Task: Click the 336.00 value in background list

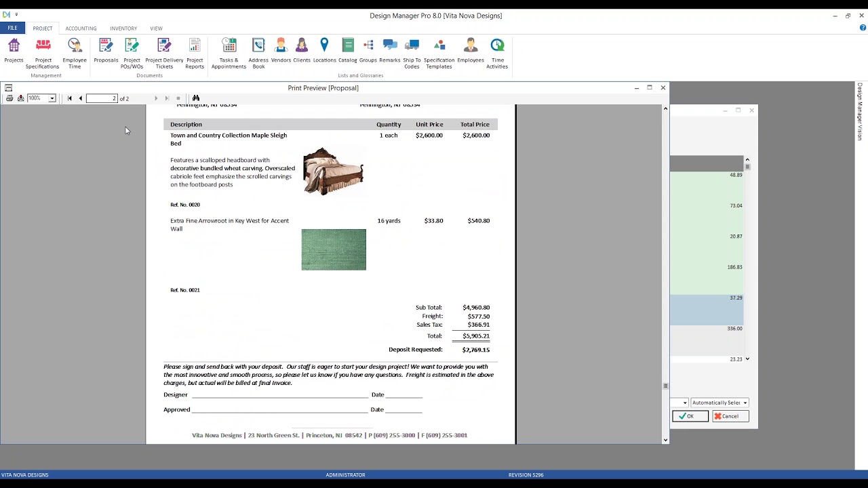Action: tap(734, 329)
